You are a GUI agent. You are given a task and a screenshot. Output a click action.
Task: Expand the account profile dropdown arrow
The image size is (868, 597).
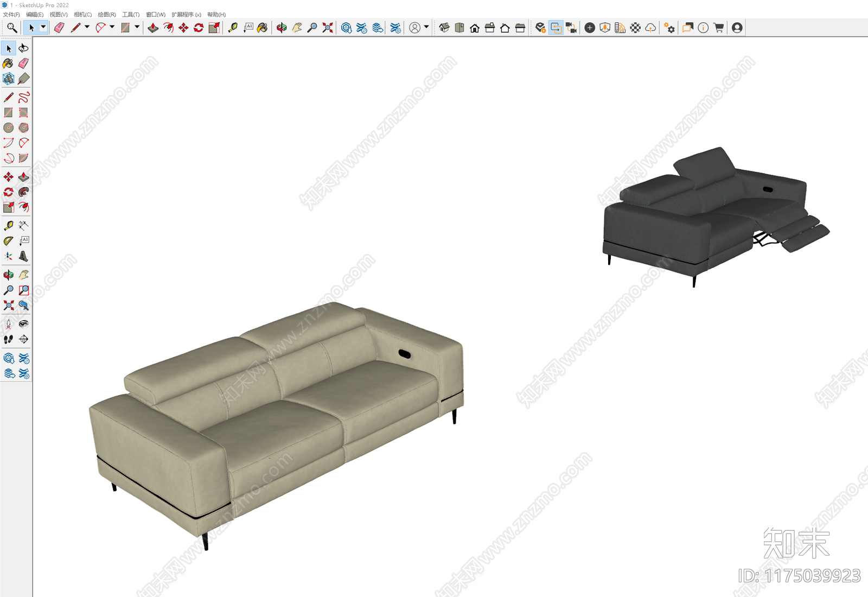coord(426,27)
